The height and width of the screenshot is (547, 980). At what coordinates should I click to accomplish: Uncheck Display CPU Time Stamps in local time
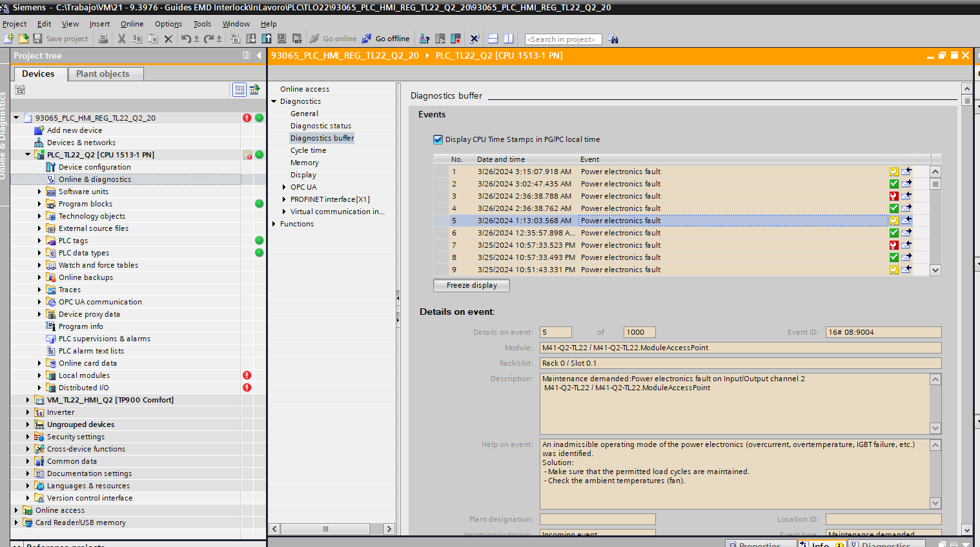[438, 139]
